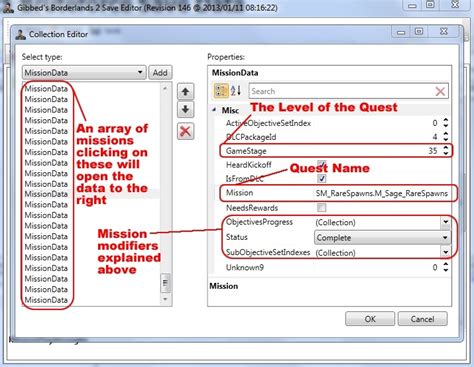
Task: Sort properties alphabetically
Action: [236, 91]
